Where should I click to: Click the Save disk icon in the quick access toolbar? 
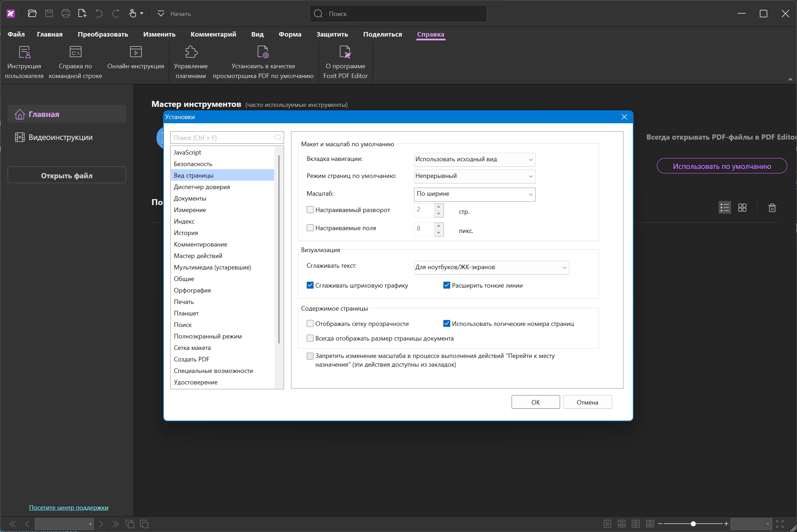coord(49,14)
